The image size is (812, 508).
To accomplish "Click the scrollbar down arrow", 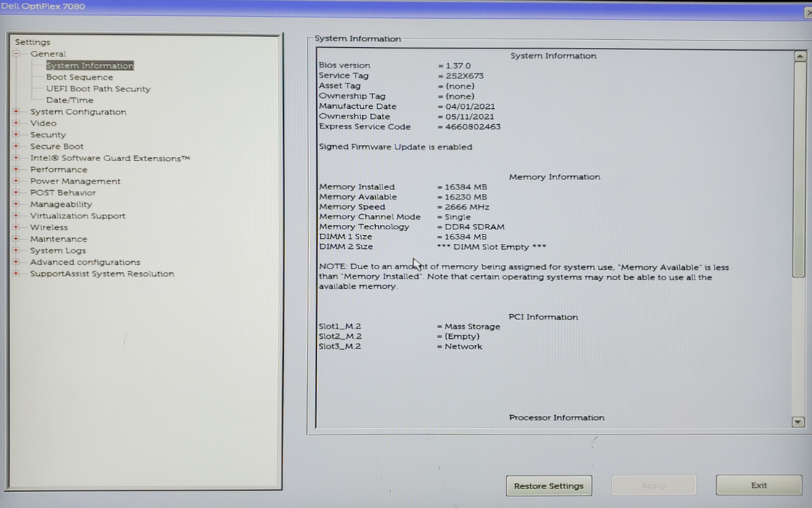I will coord(798,422).
